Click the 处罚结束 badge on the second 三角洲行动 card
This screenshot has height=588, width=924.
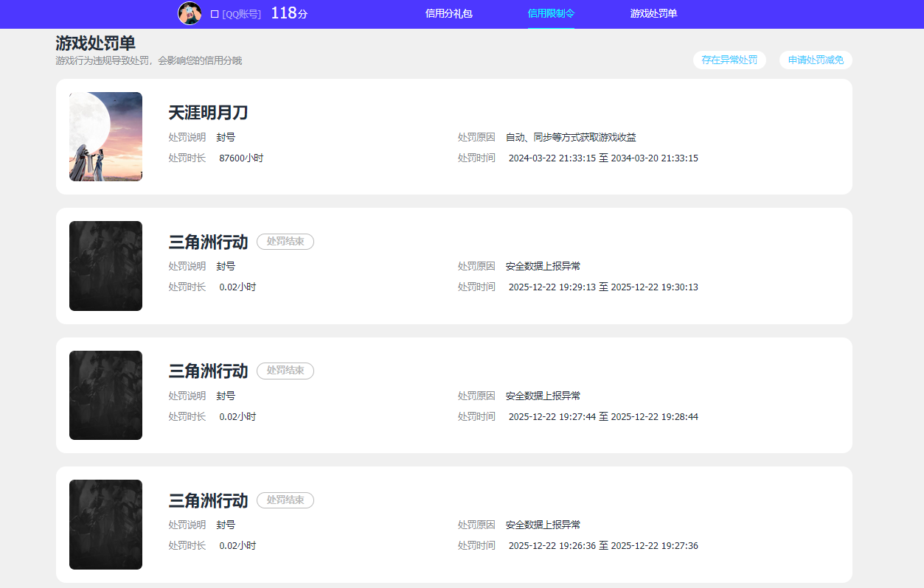(285, 371)
